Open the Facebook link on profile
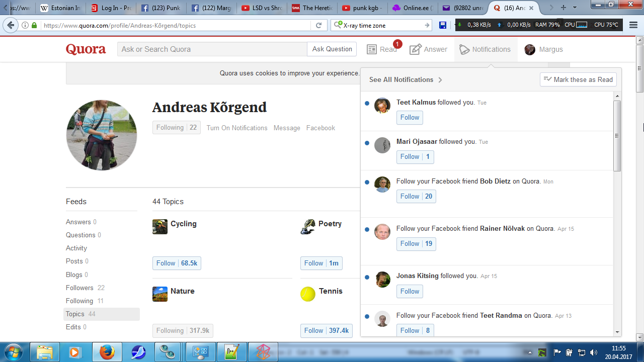Screen dimensions: 644x362 (320, 128)
